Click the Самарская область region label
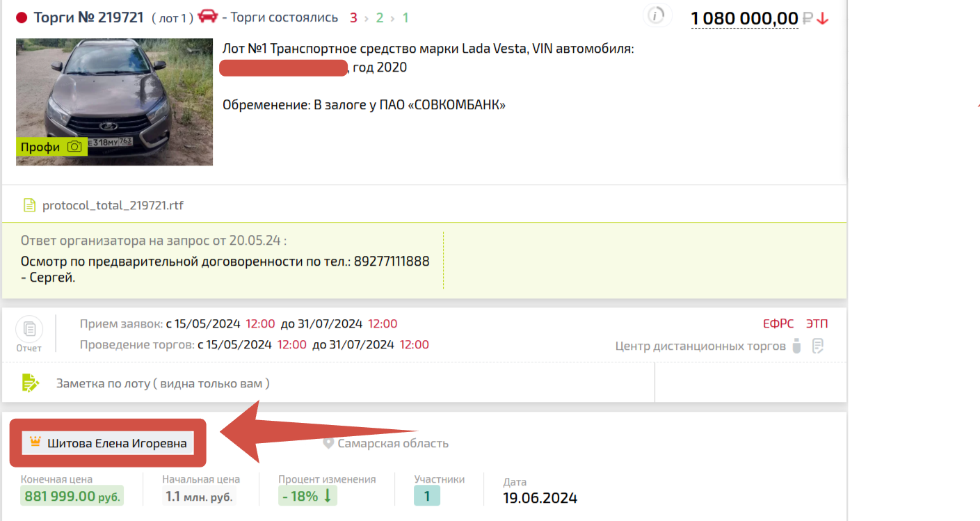Screen dimensions: 980x521 [393, 443]
